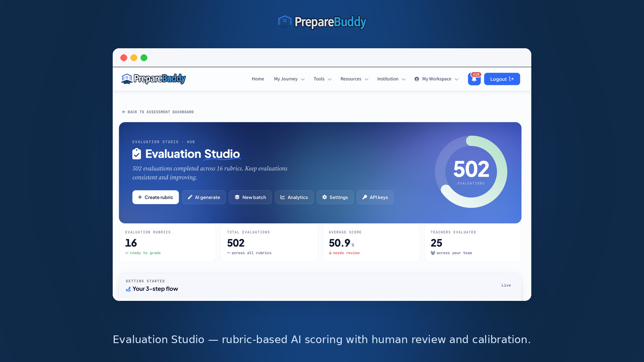Click the red down arrow beside needs review
This screenshot has width=644, height=362.
330,253
